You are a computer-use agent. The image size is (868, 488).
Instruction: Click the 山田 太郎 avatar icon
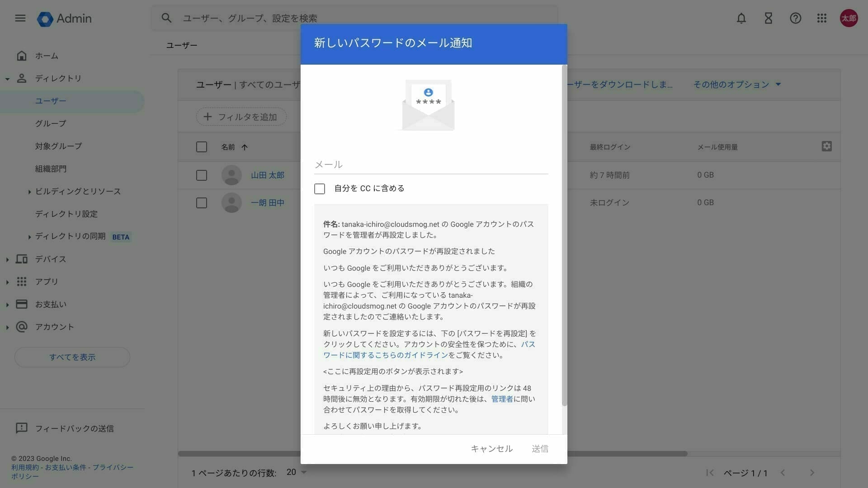click(x=231, y=175)
